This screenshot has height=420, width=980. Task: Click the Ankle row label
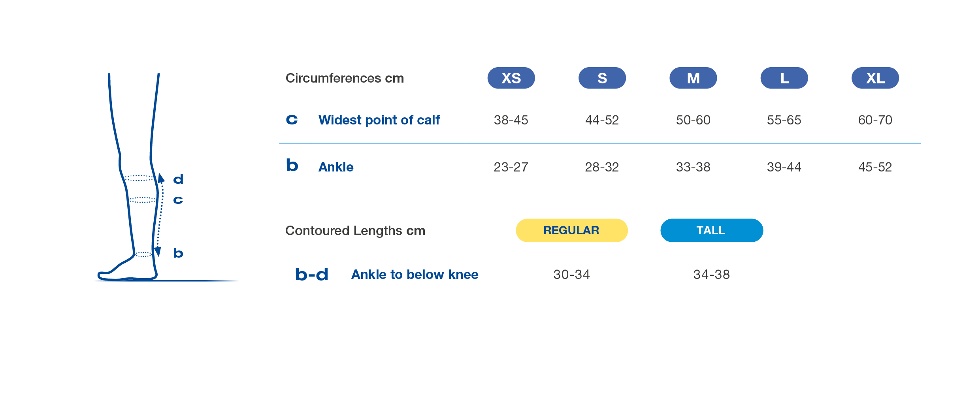336,167
